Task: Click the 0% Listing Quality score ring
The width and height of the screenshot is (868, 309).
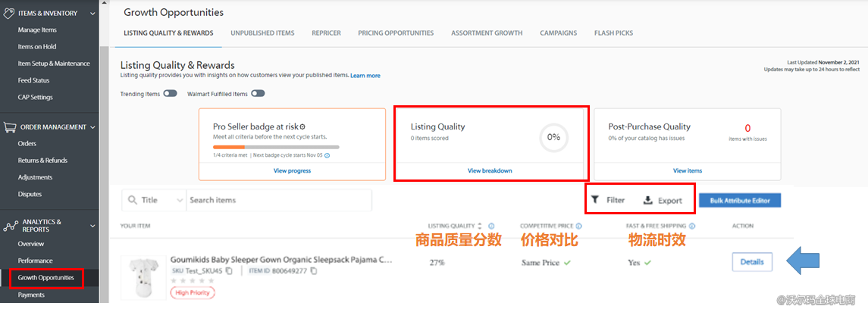Action: (x=553, y=137)
